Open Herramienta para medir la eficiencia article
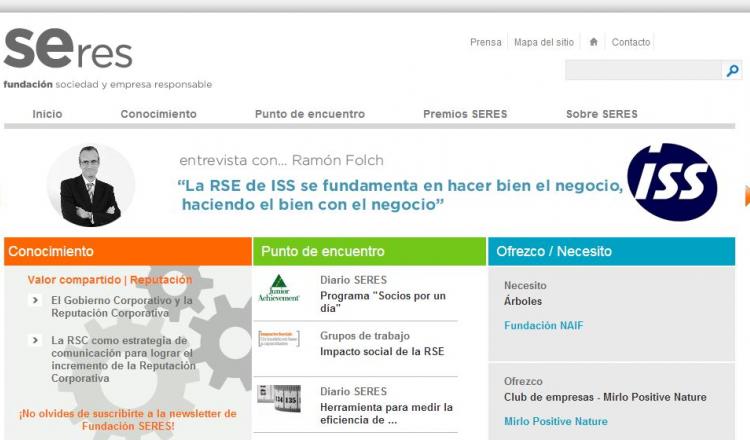This screenshot has width=750, height=440. [386, 413]
